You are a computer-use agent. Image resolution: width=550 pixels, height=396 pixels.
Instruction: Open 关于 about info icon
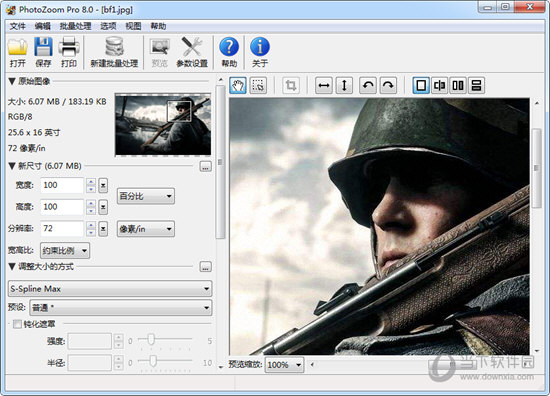[260, 52]
